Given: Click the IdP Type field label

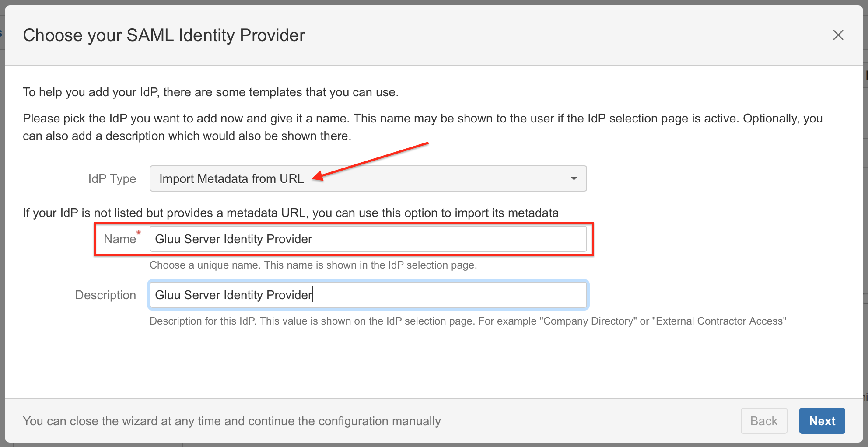Looking at the screenshot, I should [112, 178].
